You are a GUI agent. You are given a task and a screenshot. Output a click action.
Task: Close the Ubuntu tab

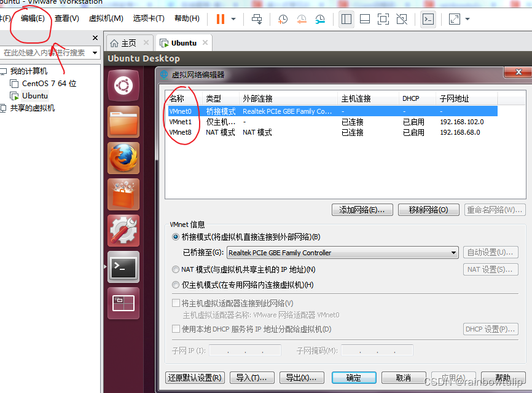pyautogui.click(x=205, y=42)
